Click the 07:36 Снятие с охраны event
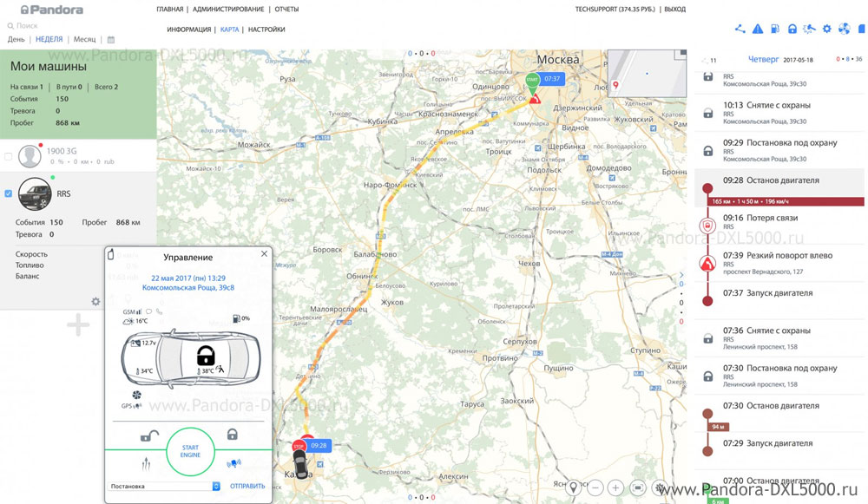Viewport: 868px width, 504px height. pyautogui.click(x=779, y=338)
